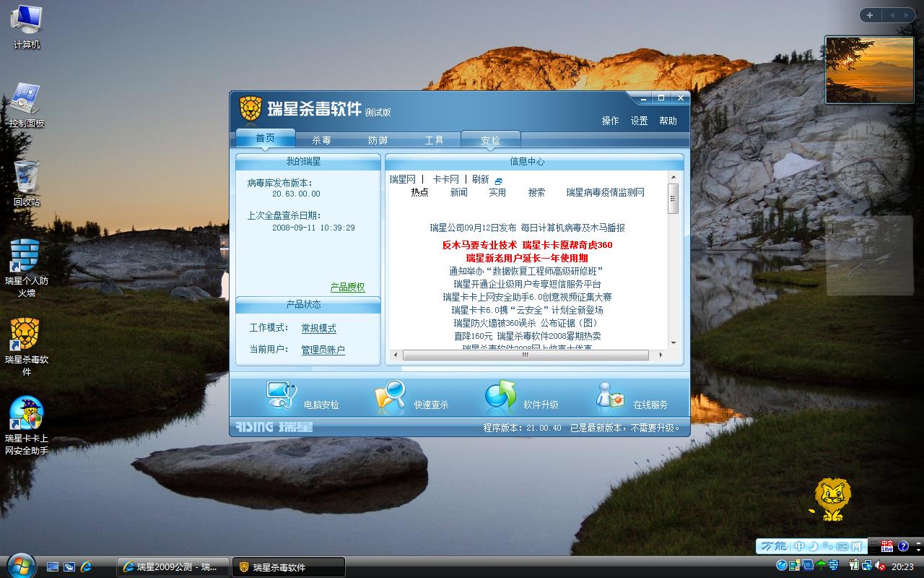The image size is (924, 578).
Task: Toggle the 中 Chinese/English mode on IME bar
Action: tap(800, 546)
